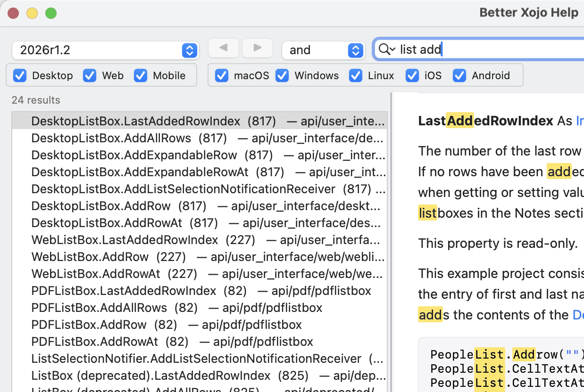This screenshot has height=392, width=584.
Task: Toggle the Linux checkbox
Action: point(356,75)
